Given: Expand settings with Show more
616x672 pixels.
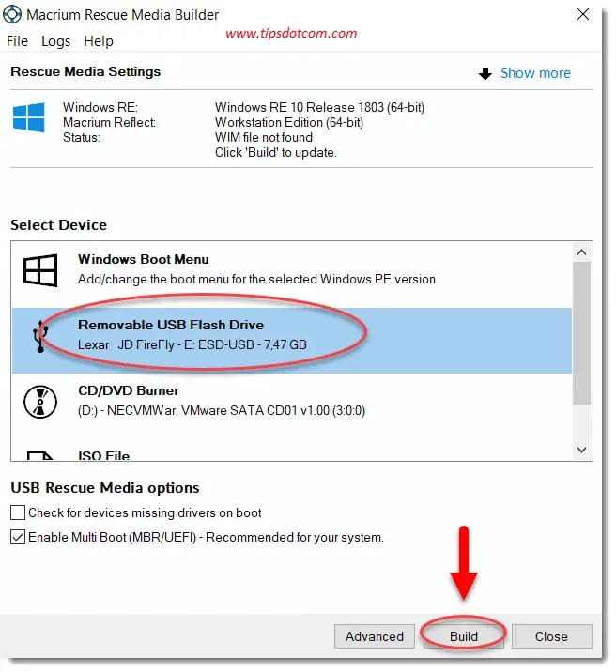Looking at the screenshot, I should tap(534, 73).
